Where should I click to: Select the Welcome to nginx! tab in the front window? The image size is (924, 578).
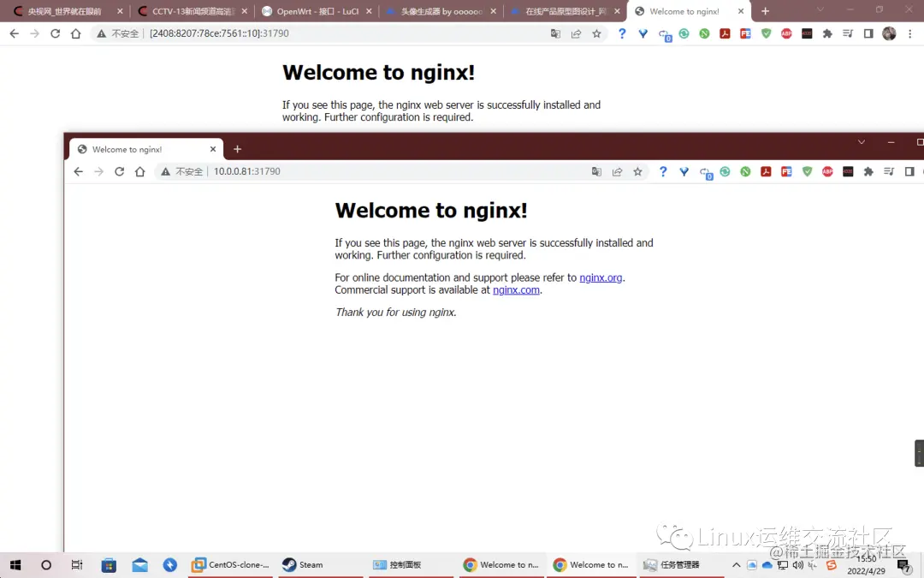[x=146, y=149]
